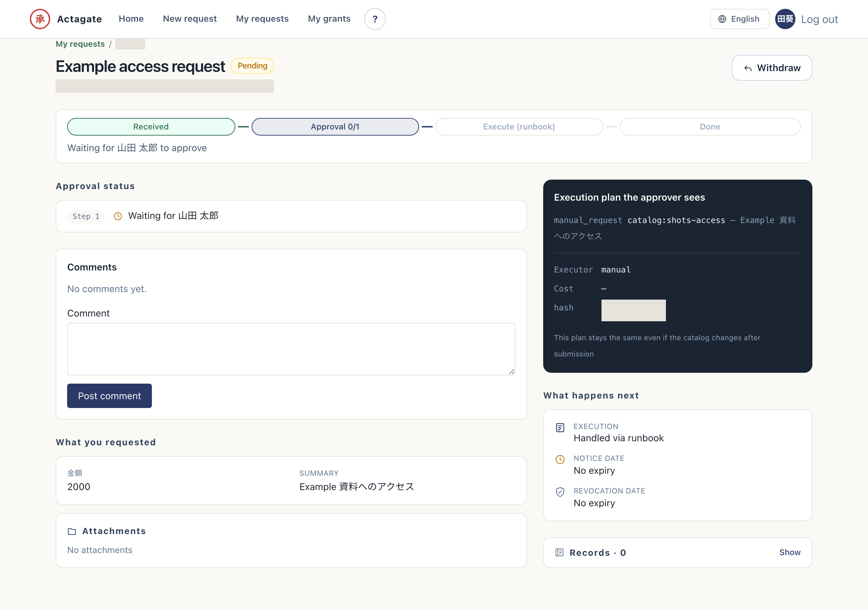Click 'No attachments' text

[100, 550]
